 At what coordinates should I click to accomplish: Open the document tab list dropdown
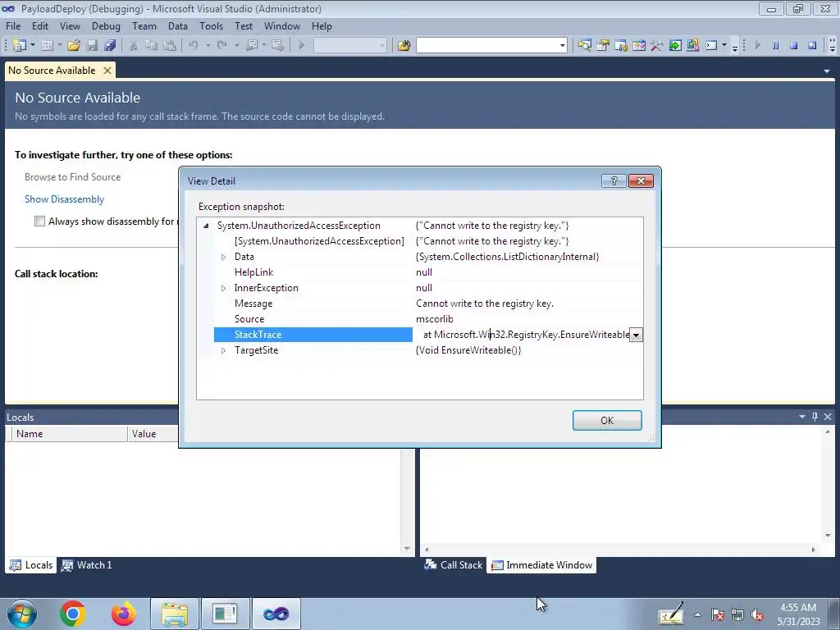tap(827, 71)
